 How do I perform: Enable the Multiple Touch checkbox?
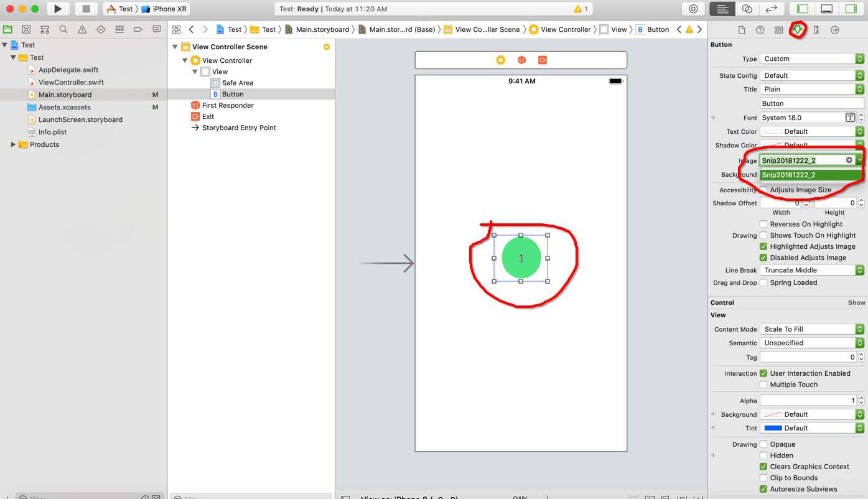pos(763,385)
